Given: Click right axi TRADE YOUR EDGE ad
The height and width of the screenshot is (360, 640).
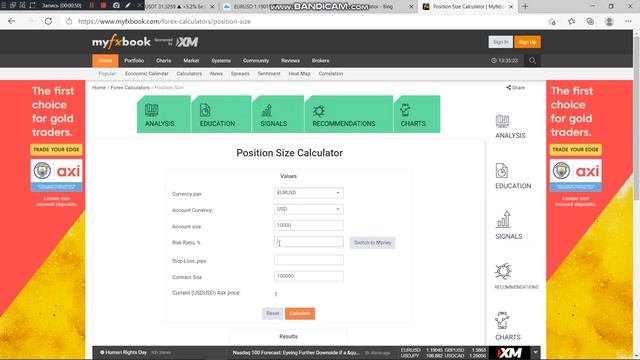Looking at the screenshot, I should coord(575,149).
